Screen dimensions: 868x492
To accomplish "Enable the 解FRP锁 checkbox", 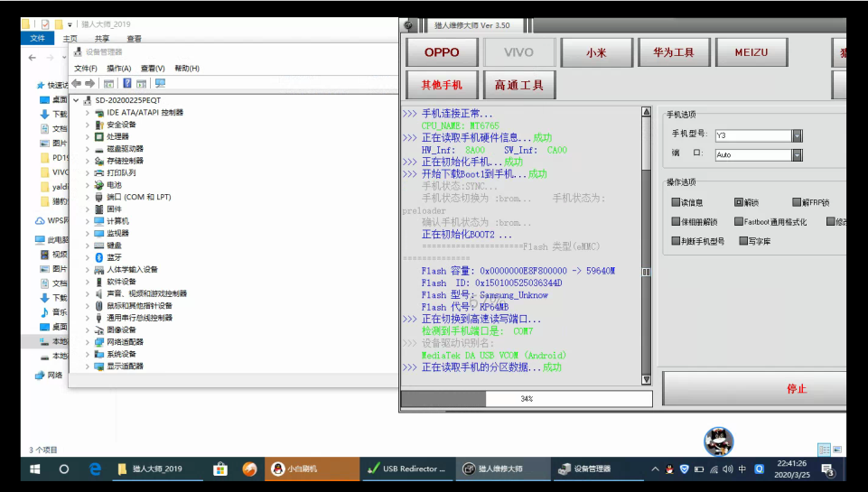I will click(797, 202).
